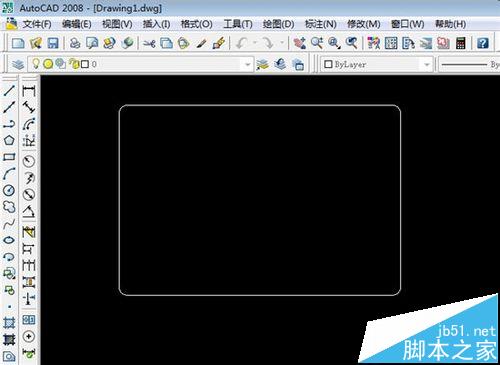Expand the ByLayer color control dropdown
The height and width of the screenshot is (365, 500).
427,64
